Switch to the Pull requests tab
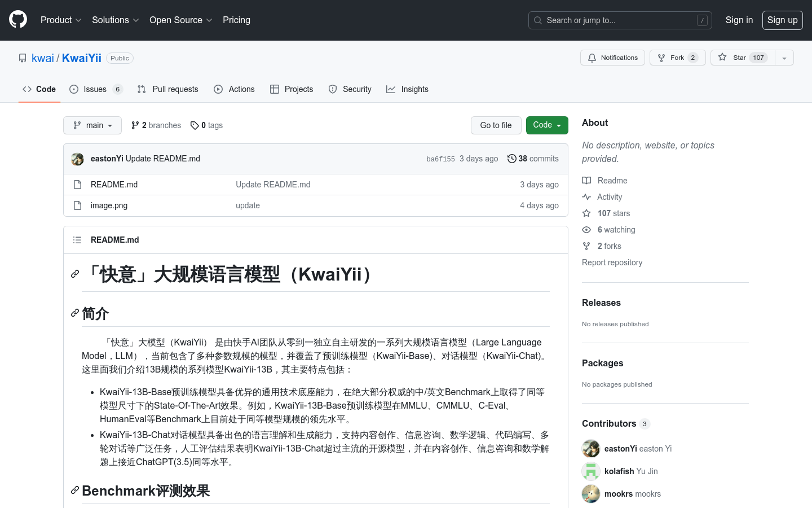Screen dimensions: 812x508 [168, 89]
